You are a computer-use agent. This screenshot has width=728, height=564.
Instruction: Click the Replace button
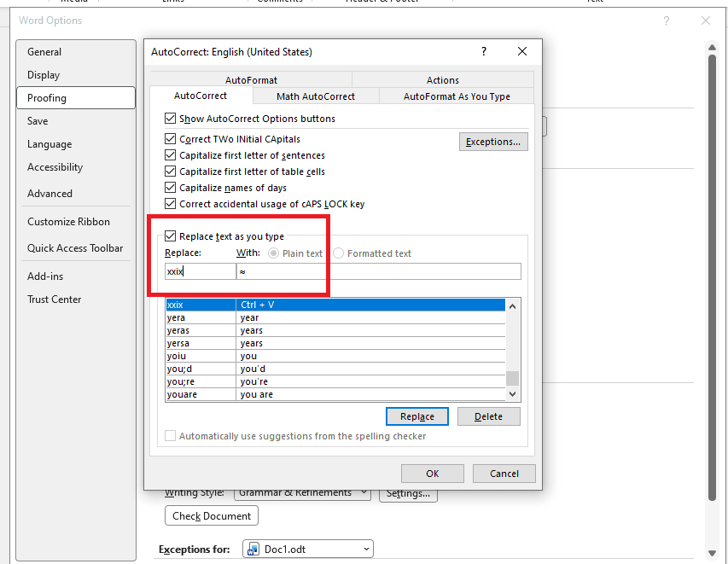[417, 416]
